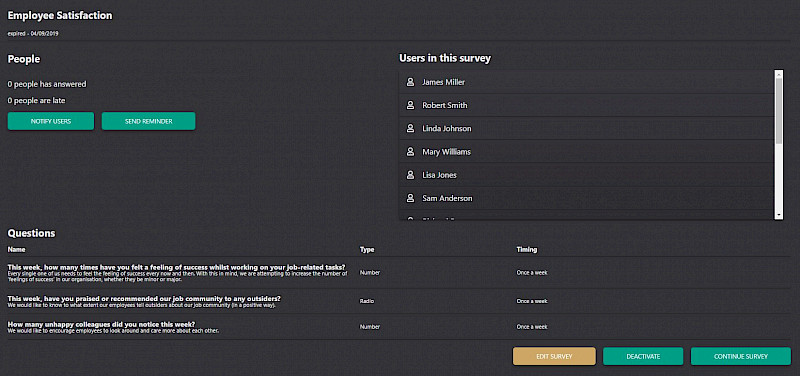Click the Radio type cell
Image resolution: width=800 pixels, height=376 pixels.
tap(367, 301)
